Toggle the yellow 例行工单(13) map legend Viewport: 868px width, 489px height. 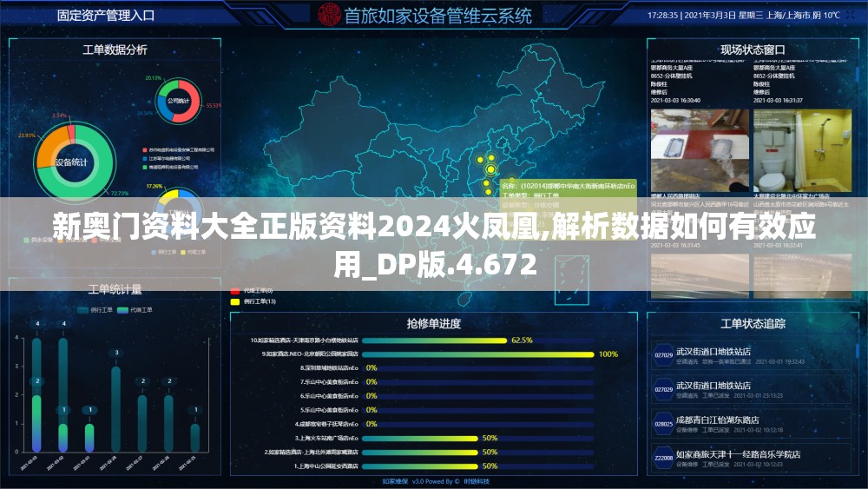(253, 301)
